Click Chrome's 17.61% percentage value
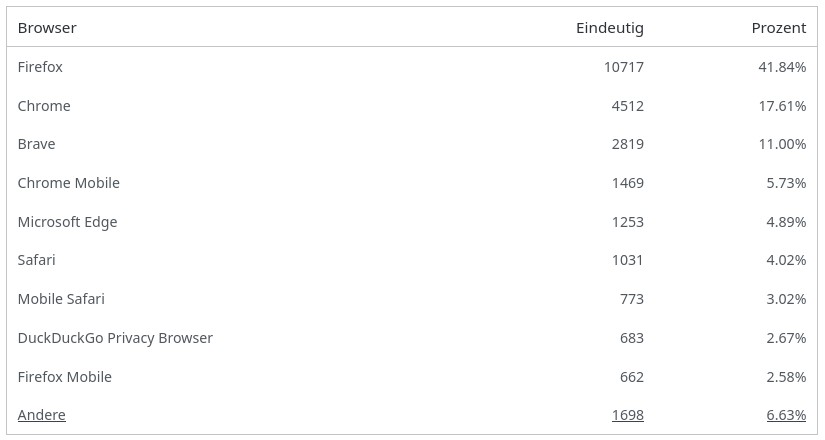The image size is (825, 440). click(x=782, y=106)
